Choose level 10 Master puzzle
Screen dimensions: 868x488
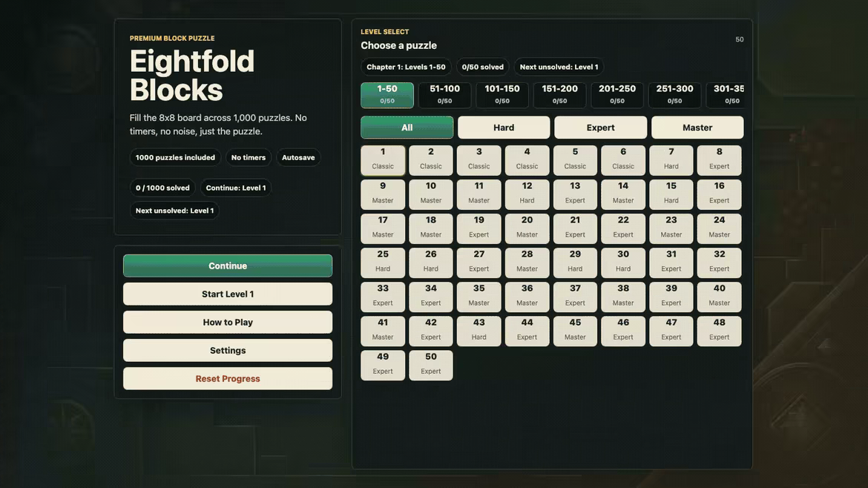[x=431, y=194]
